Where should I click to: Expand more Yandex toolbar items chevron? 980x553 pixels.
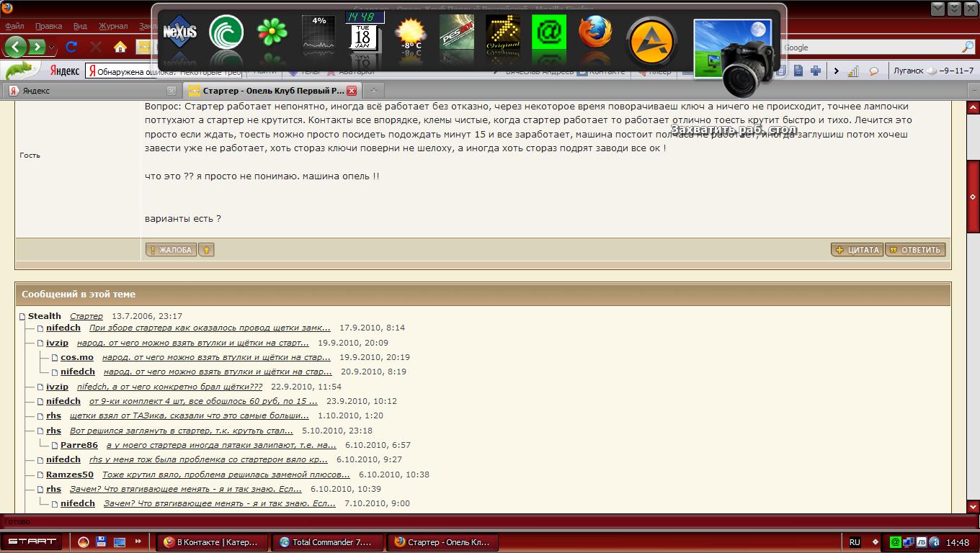pos(836,71)
